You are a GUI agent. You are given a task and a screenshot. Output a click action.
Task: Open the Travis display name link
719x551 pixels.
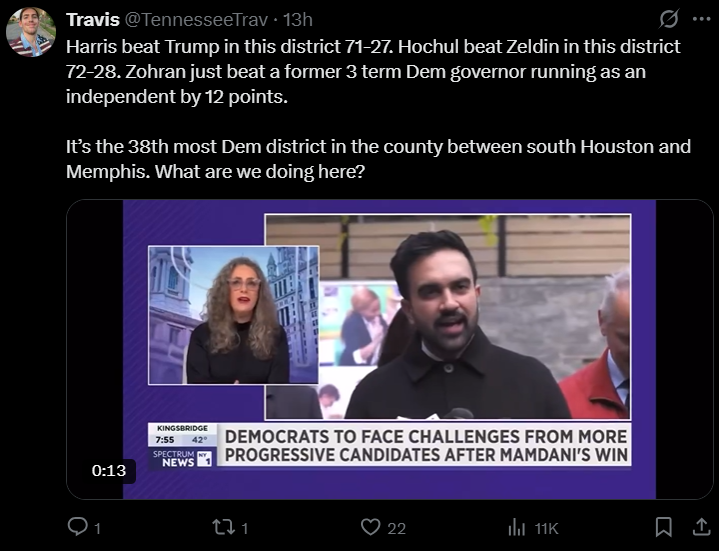pyautogui.click(x=93, y=20)
